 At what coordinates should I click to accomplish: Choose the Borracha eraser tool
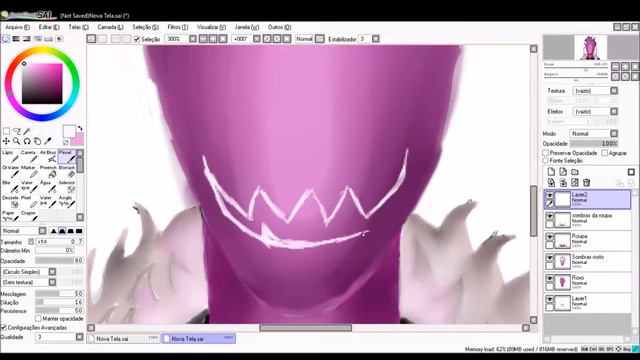(x=67, y=171)
